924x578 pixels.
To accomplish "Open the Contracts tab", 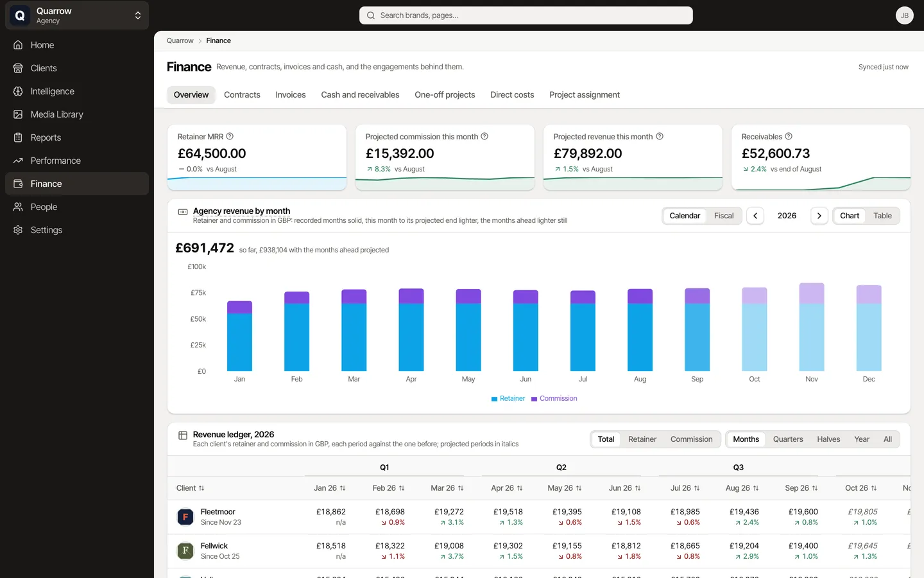I will pyautogui.click(x=242, y=94).
